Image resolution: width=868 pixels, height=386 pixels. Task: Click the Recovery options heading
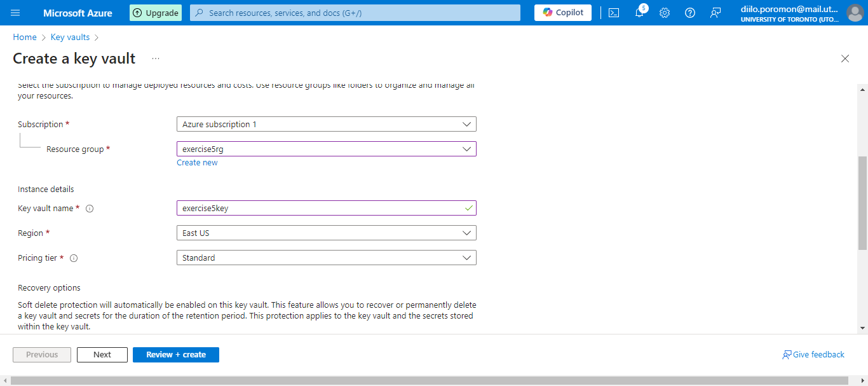coord(49,288)
